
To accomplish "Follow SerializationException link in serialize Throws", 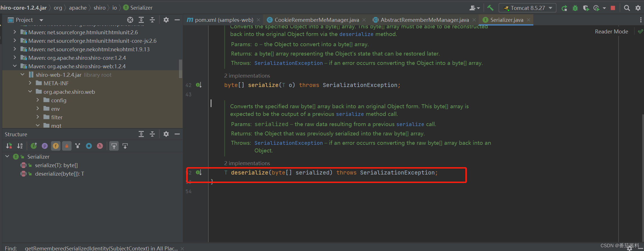I will [288, 63].
